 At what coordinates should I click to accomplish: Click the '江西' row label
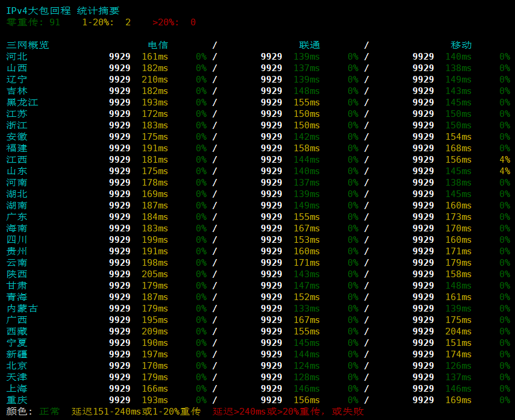(17, 160)
